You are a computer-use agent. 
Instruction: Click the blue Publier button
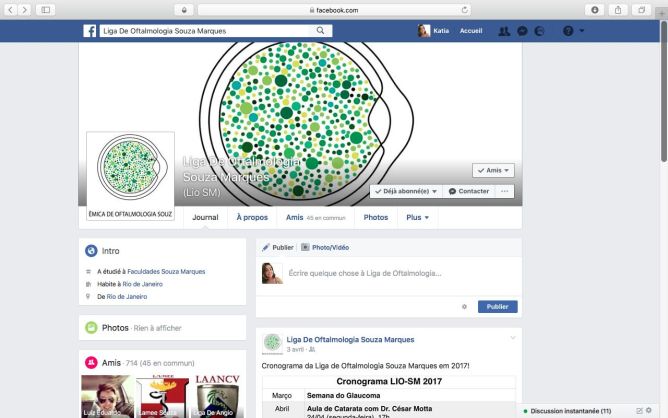pyautogui.click(x=498, y=307)
